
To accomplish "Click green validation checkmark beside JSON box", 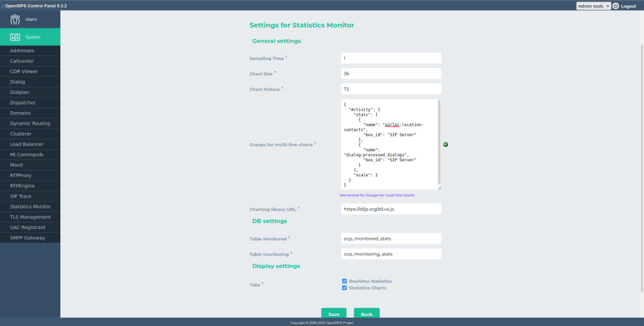I will point(445,144).
